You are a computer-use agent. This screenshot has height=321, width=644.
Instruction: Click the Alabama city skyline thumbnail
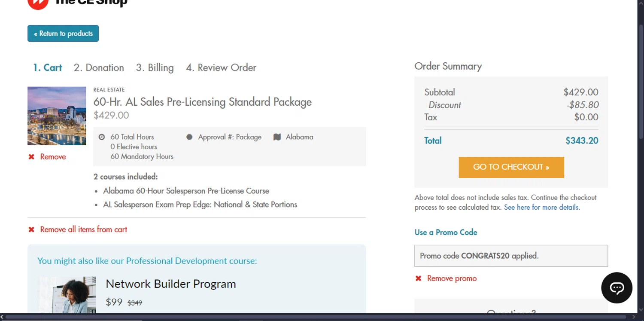point(57,116)
